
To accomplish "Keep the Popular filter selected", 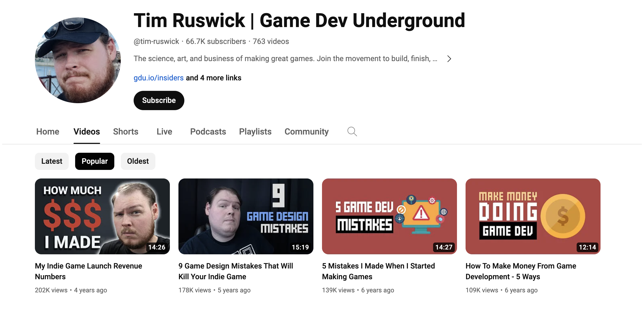I will pos(94,161).
